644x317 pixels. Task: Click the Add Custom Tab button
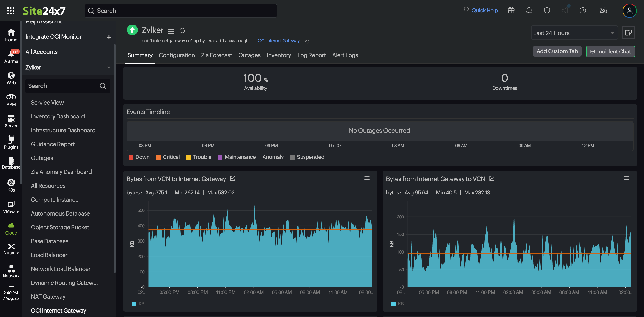pyautogui.click(x=557, y=51)
